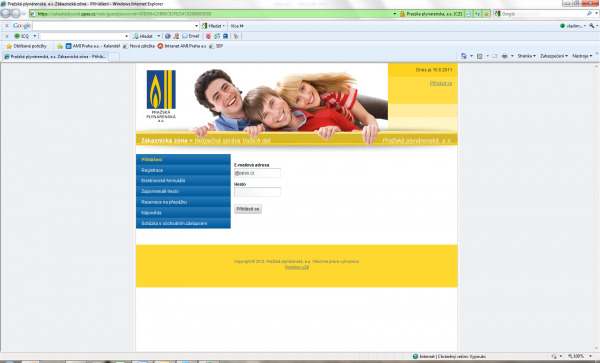The image size is (600, 363).
Task: Open the Podmínky užití footer link
Action: click(297, 267)
